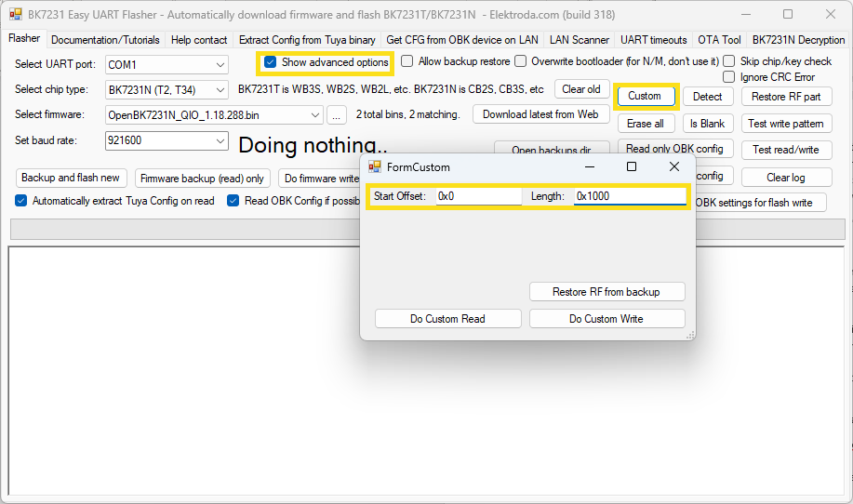Switch to the OTA Tool tab

pos(719,40)
